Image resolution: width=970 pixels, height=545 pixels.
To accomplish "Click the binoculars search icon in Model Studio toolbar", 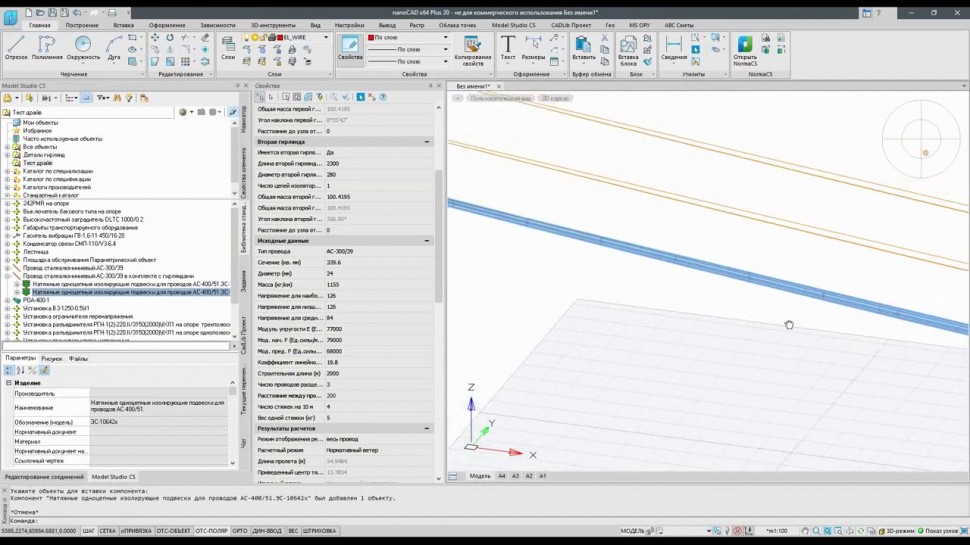I will coord(117,98).
